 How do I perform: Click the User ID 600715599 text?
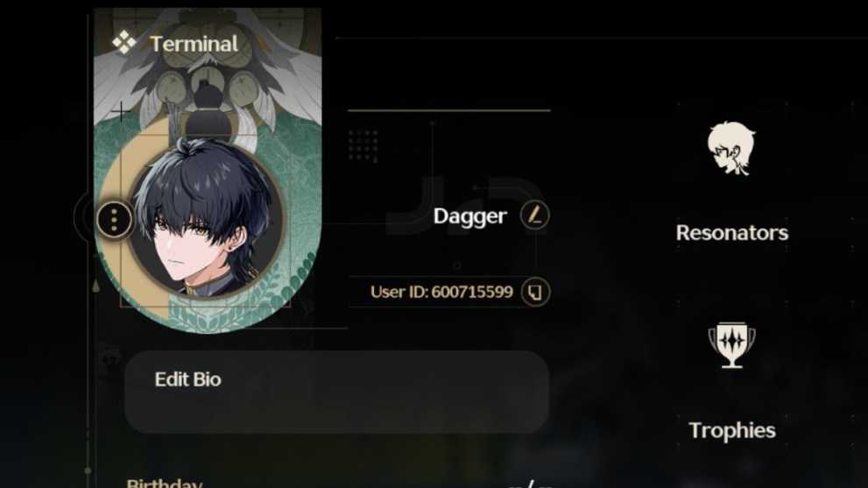tap(441, 292)
